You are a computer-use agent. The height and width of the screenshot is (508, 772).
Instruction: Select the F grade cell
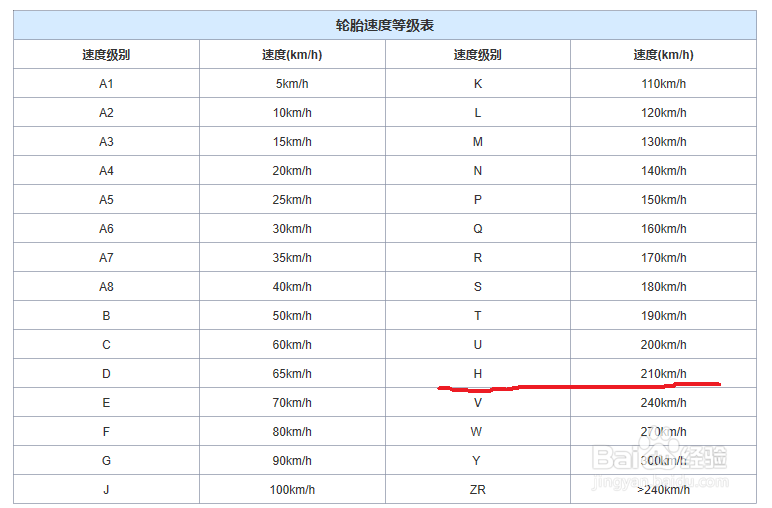click(106, 432)
